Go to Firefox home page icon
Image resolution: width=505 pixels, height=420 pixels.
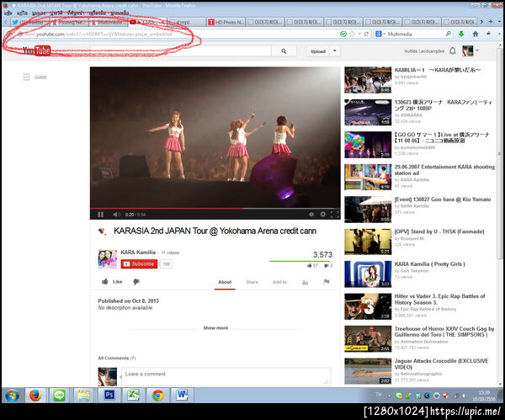(476, 34)
